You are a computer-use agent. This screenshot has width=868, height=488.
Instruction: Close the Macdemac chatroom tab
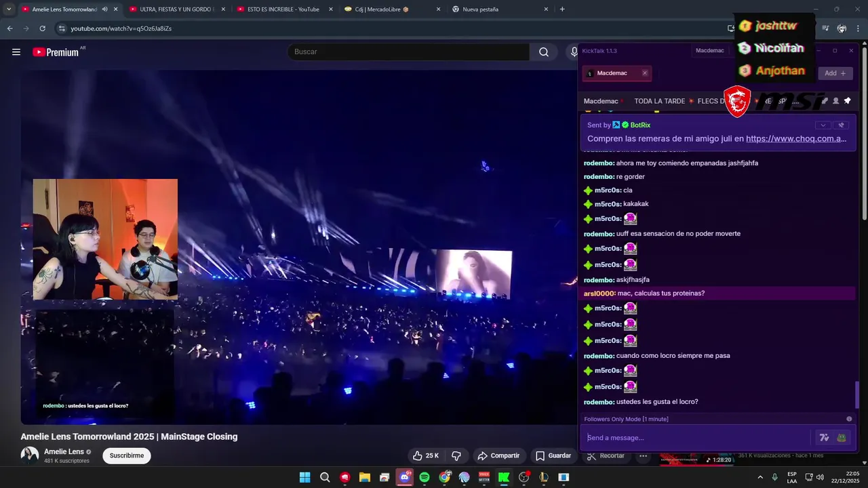click(645, 73)
